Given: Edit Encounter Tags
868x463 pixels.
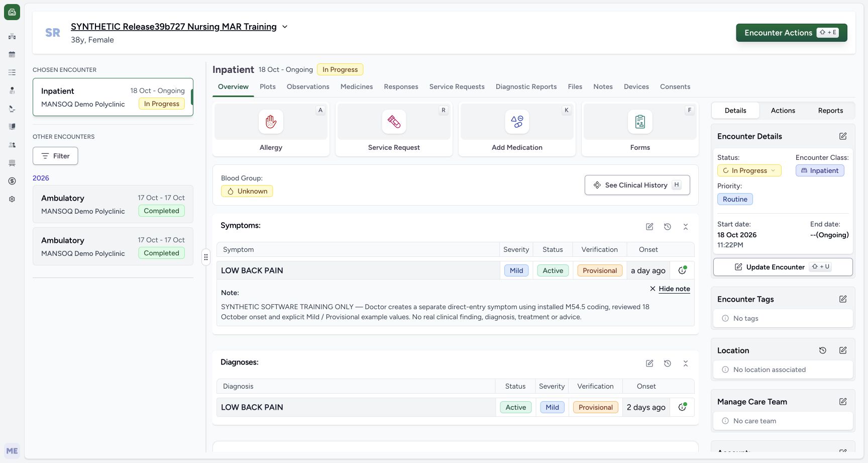Looking at the screenshot, I should click(843, 299).
